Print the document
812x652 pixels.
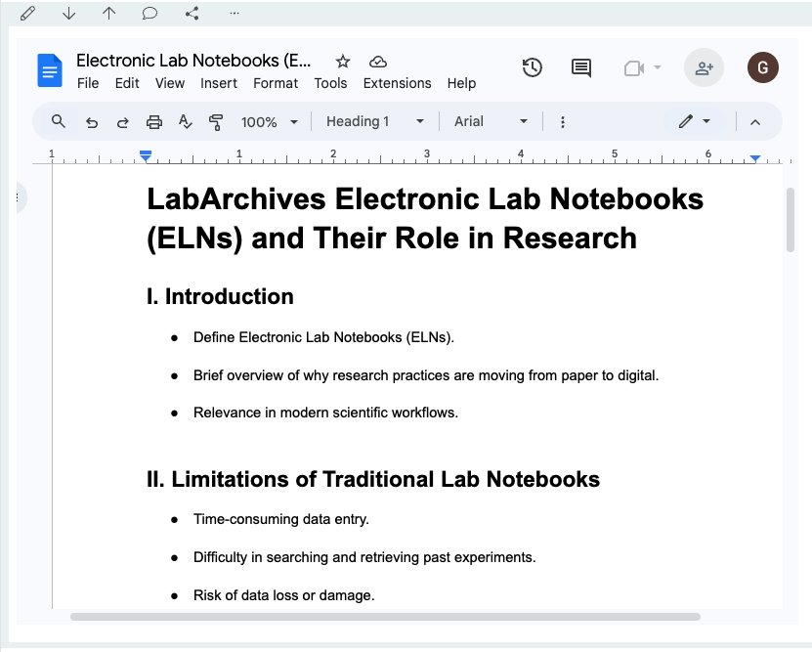(153, 121)
